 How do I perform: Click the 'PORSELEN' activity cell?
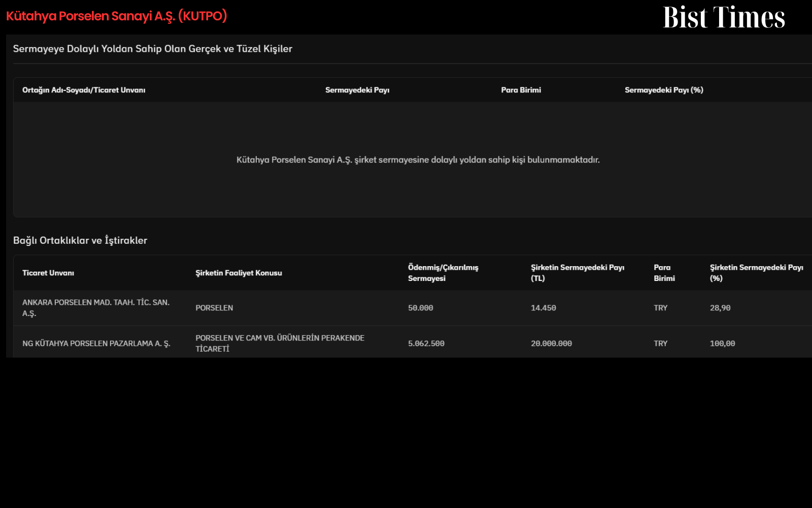coord(214,308)
